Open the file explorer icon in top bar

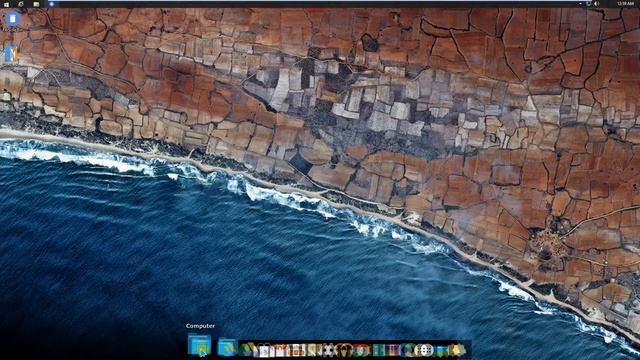click(36, 4)
